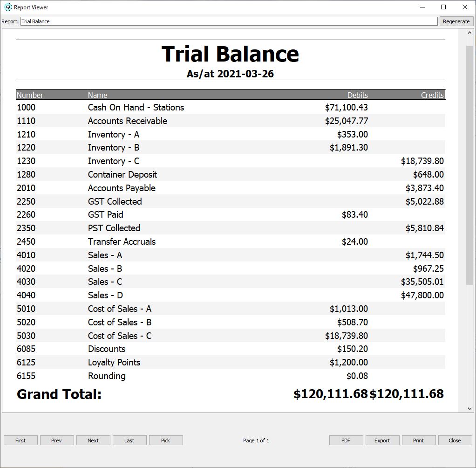Click the Accounts Receivable account name
Screen dimensions: 476x468
[128, 121]
